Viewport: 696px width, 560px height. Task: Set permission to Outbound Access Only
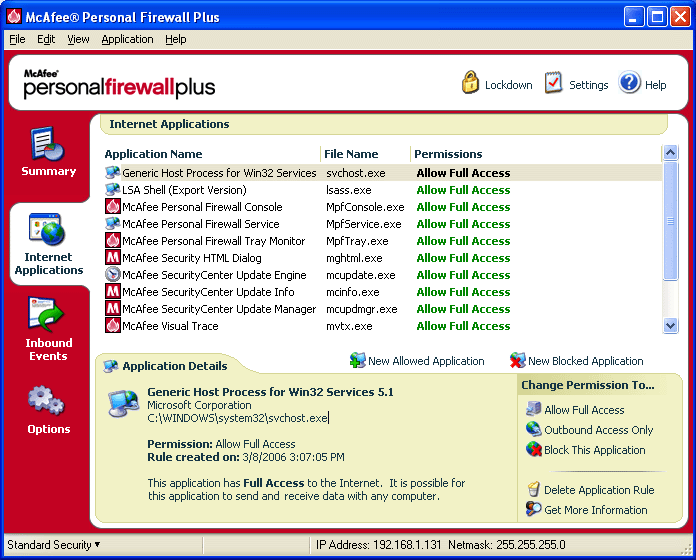pyautogui.click(x=598, y=430)
